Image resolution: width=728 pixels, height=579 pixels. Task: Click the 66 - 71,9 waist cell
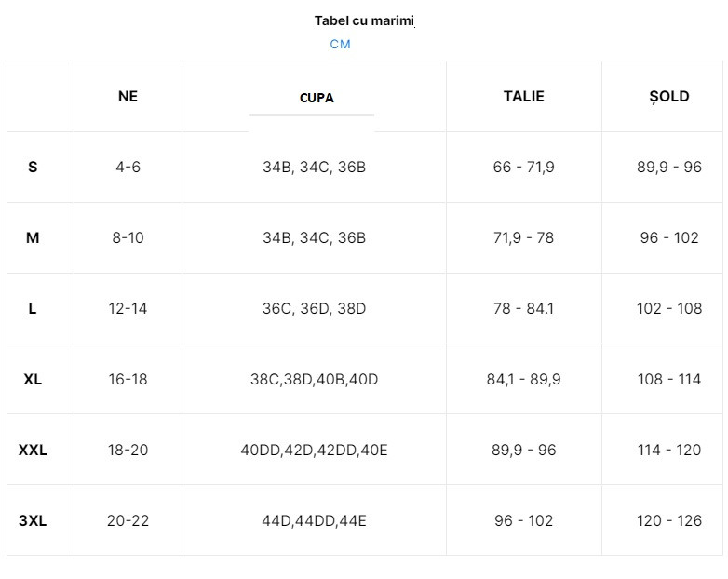click(x=524, y=167)
